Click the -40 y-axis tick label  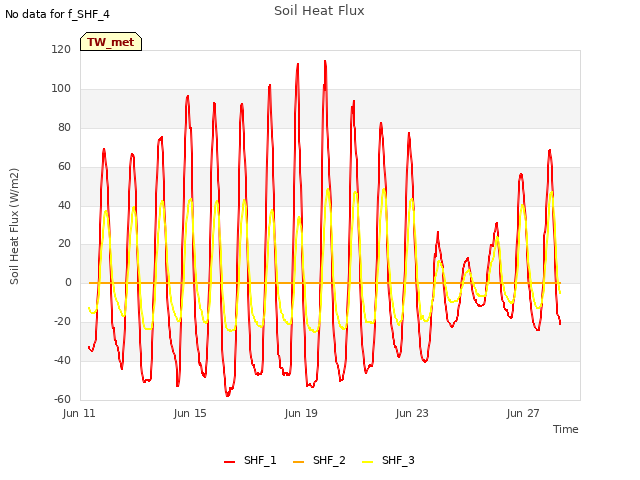point(62,360)
